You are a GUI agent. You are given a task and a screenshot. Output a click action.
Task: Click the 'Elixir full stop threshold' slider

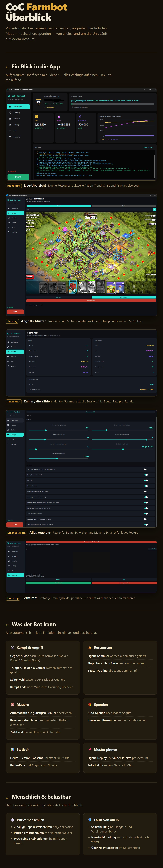[x=59, y=459]
